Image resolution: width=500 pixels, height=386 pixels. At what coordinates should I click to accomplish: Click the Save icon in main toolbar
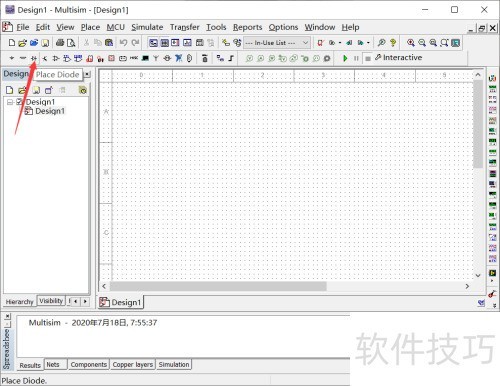click(x=45, y=43)
